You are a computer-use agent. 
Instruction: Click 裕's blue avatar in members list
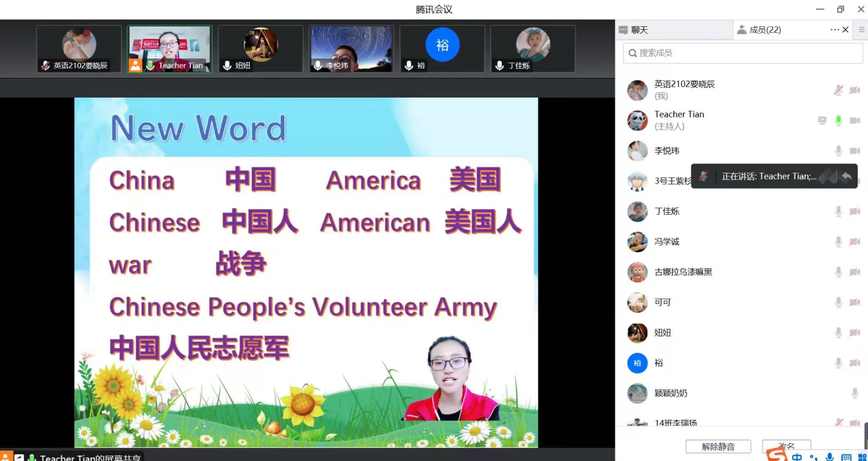click(x=637, y=363)
